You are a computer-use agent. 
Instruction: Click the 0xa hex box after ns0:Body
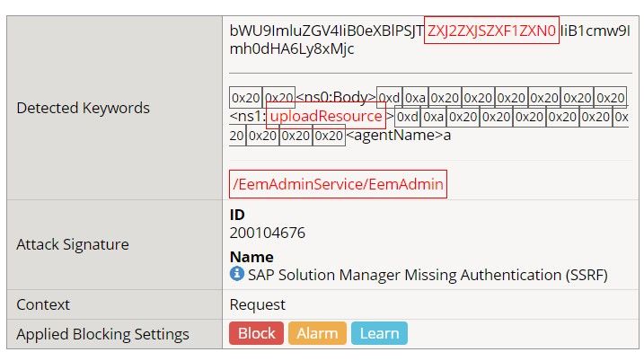pyautogui.click(x=414, y=97)
